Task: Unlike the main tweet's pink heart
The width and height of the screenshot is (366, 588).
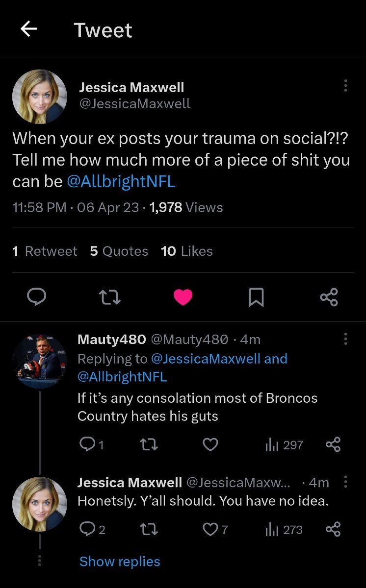Action: 183,297
